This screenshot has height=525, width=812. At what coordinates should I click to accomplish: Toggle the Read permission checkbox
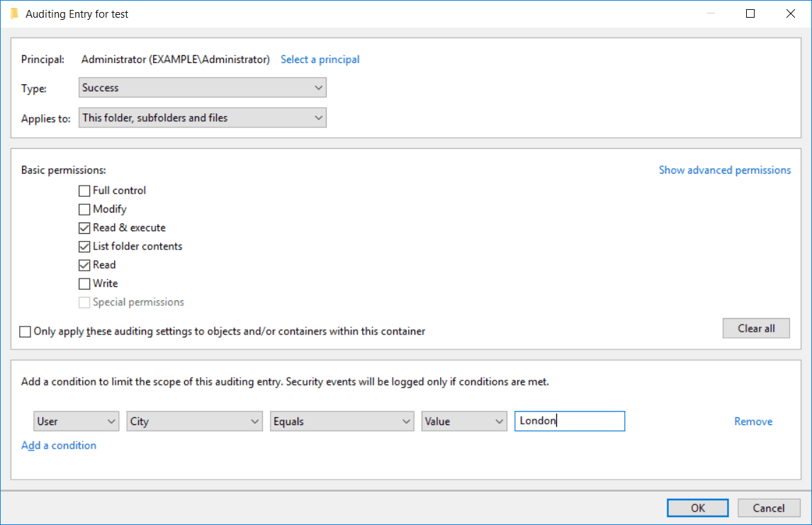tap(84, 266)
